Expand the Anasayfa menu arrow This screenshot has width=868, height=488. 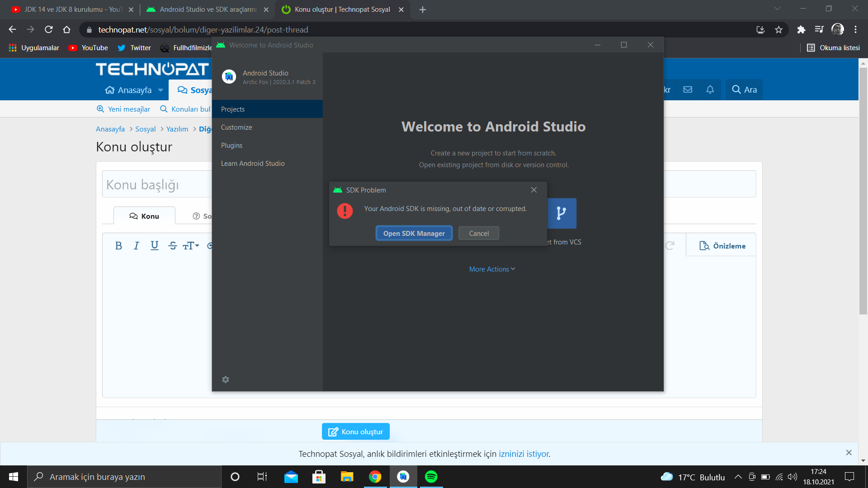tap(160, 90)
